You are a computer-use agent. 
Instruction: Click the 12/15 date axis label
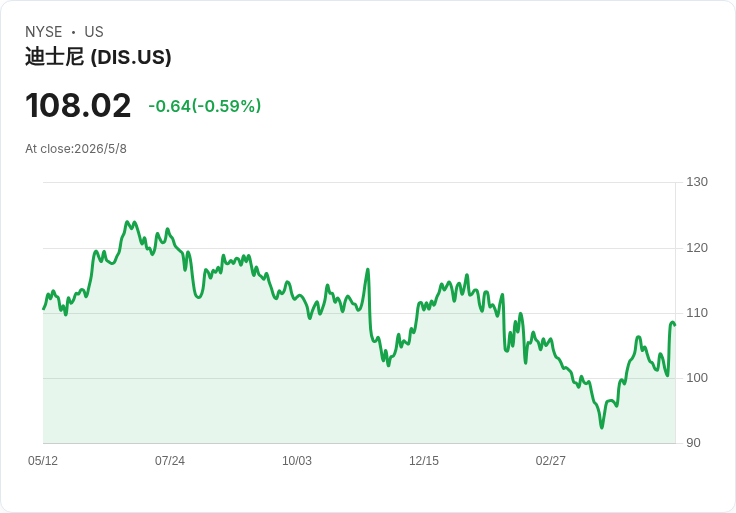pos(424,461)
